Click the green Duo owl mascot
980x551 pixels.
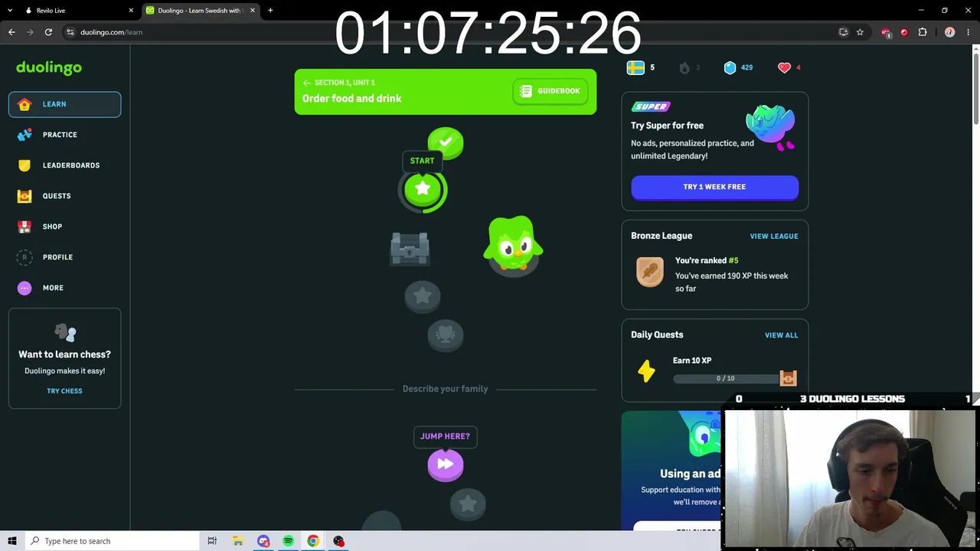pyautogui.click(x=513, y=244)
